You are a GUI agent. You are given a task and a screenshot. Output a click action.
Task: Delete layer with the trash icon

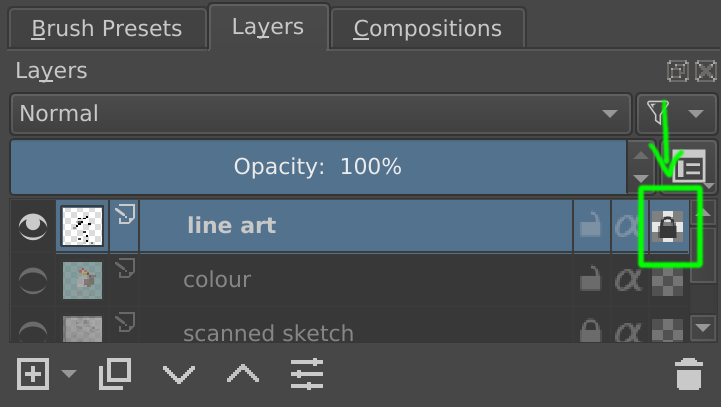click(688, 375)
